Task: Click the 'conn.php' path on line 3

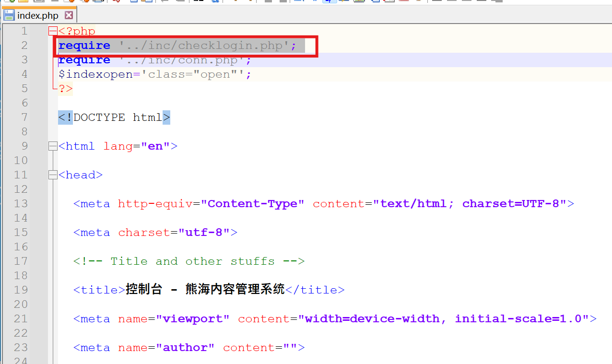Action: coord(208,60)
